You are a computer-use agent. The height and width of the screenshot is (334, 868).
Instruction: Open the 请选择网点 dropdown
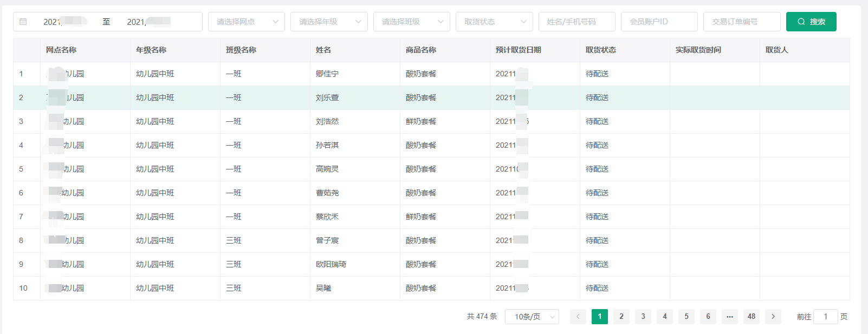click(x=246, y=22)
